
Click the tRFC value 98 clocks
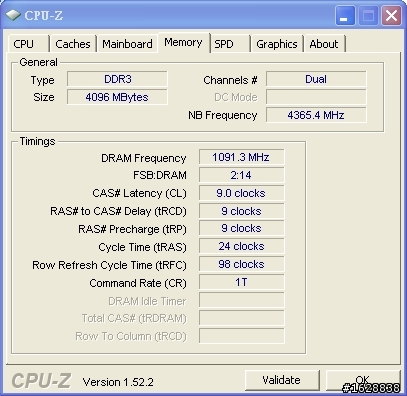point(242,264)
